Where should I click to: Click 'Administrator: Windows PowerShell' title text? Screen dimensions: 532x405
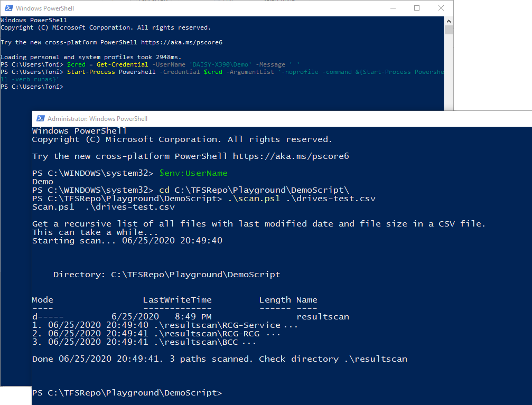(97, 119)
